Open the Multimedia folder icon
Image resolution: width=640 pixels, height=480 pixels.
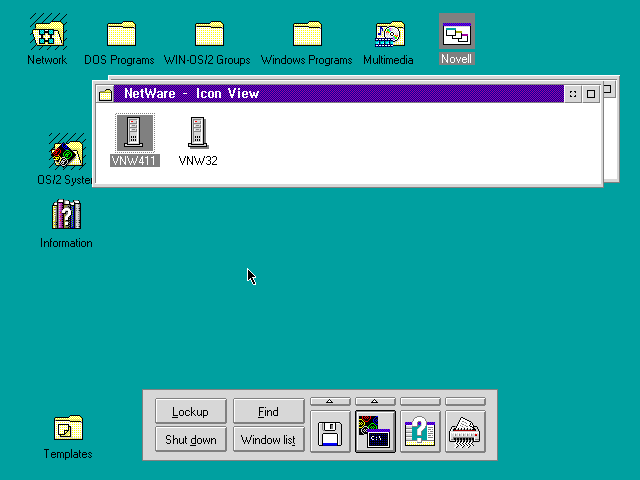pyautogui.click(x=390, y=33)
